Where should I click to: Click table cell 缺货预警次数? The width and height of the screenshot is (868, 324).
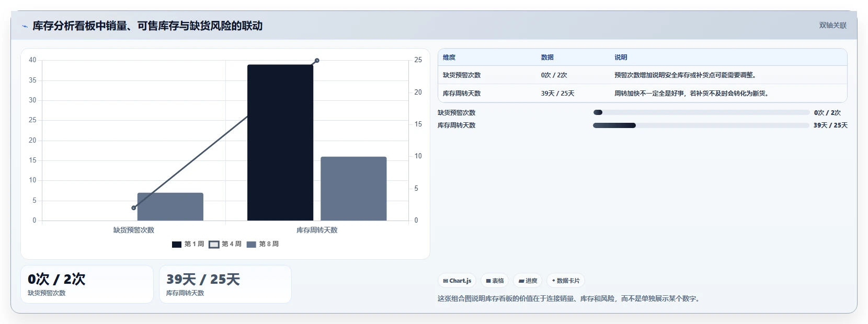coord(462,75)
